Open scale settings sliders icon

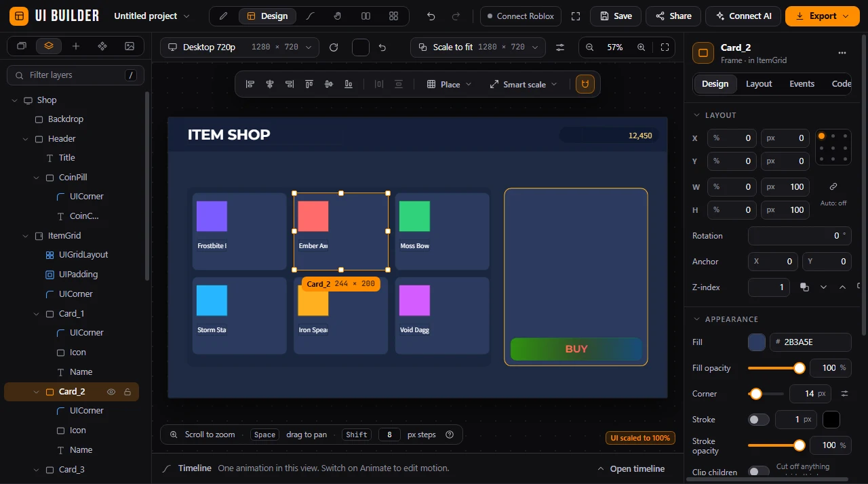click(x=560, y=47)
